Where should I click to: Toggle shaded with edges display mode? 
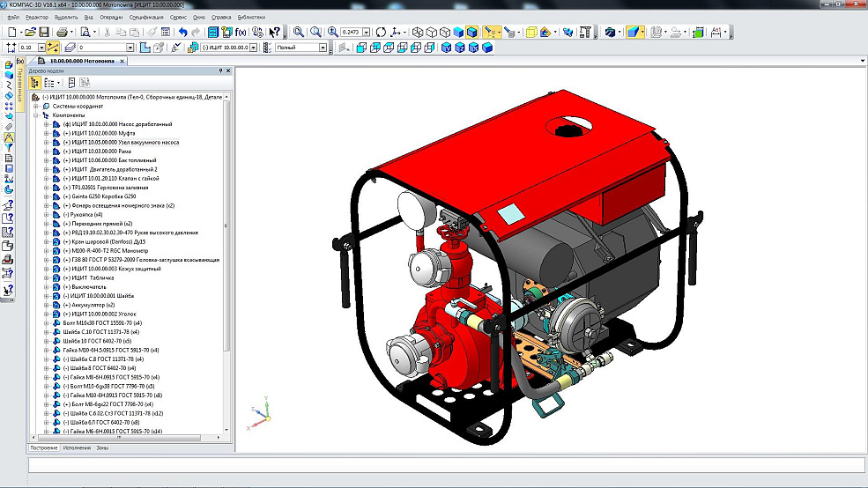click(x=472, y=32)
